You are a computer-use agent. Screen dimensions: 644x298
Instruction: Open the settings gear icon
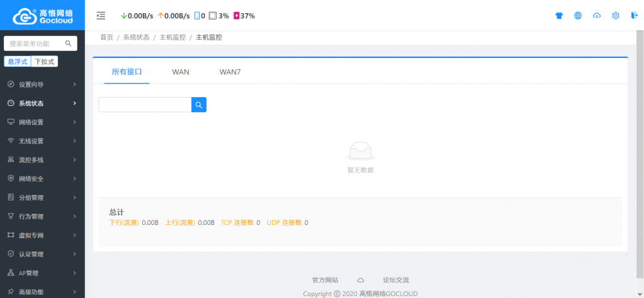click(x=616, y=16)
